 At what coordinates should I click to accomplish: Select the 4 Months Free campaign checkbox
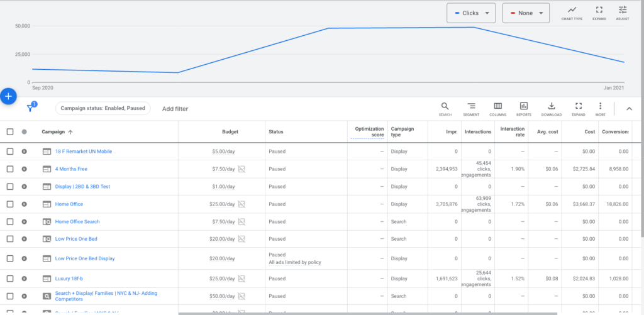(x=9, y=169)
